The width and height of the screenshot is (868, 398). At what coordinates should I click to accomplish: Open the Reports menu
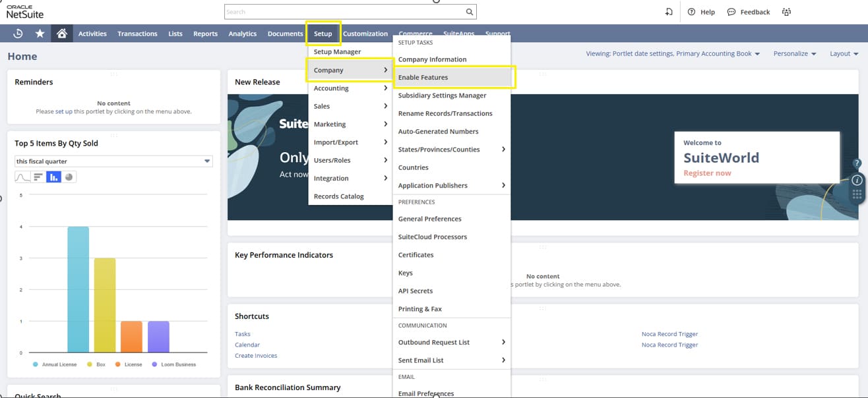[205, 34]
